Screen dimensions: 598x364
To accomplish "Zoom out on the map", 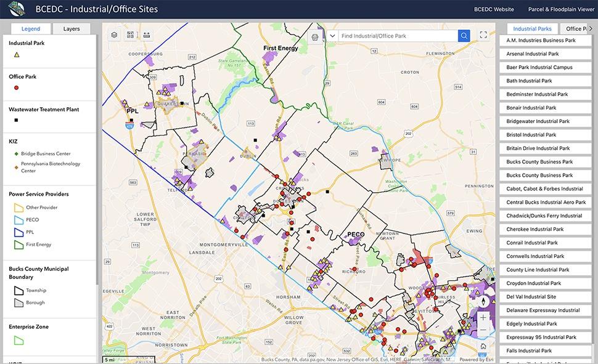I will (x=483, y=331).
